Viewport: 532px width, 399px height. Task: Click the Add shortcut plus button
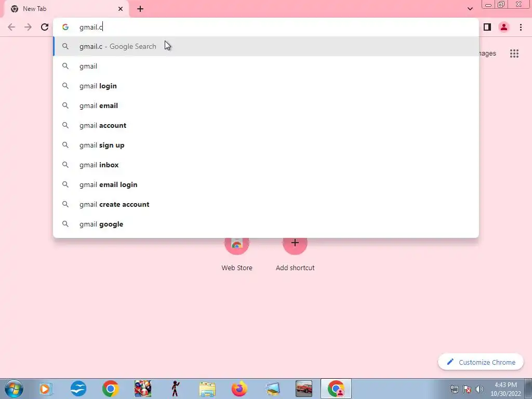point(295,243)
